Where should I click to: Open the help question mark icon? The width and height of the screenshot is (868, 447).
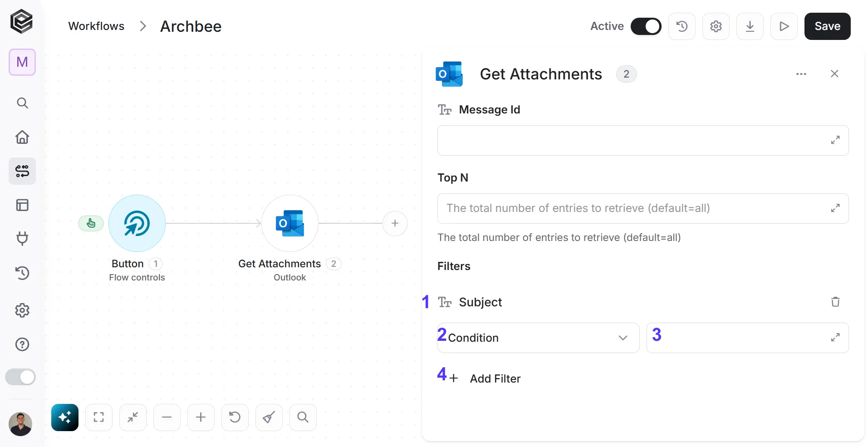22,344
